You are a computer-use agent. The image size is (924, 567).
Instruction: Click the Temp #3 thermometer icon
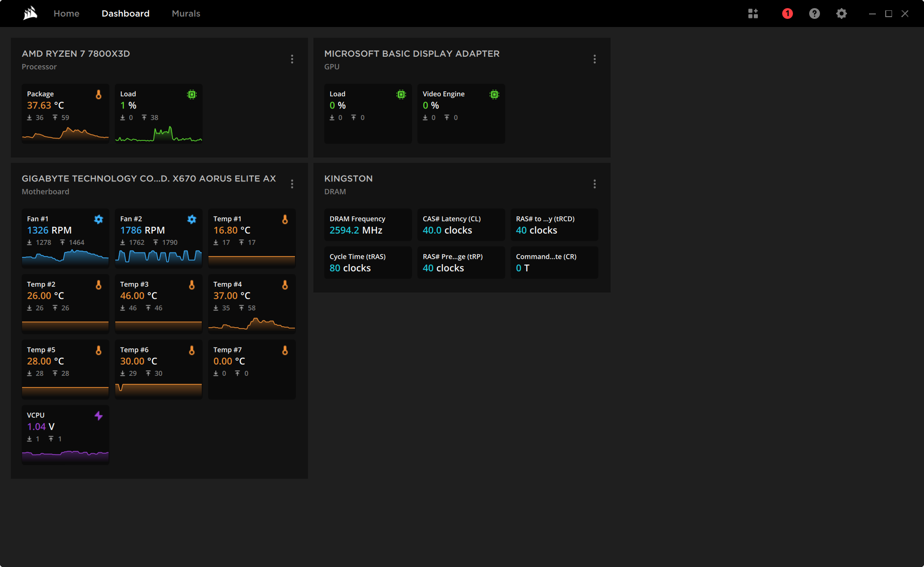192,285
